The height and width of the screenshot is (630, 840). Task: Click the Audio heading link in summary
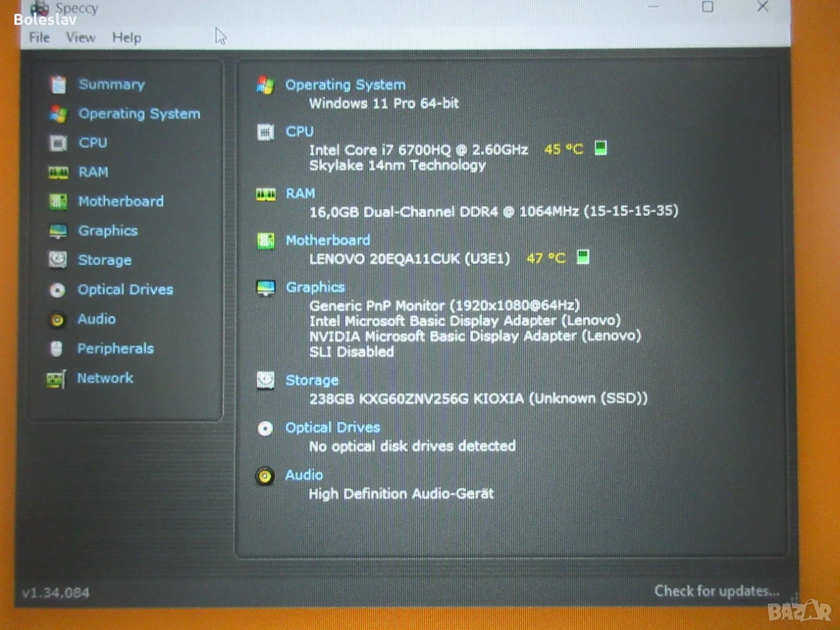304,475
